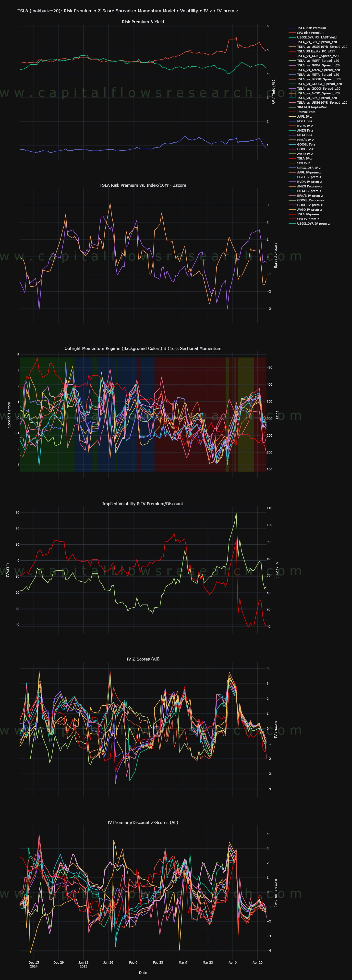This screenshot has height=980, width=352.
Task: Click the 'RP / Yield (%)' axis label
Action: point(273,92)
